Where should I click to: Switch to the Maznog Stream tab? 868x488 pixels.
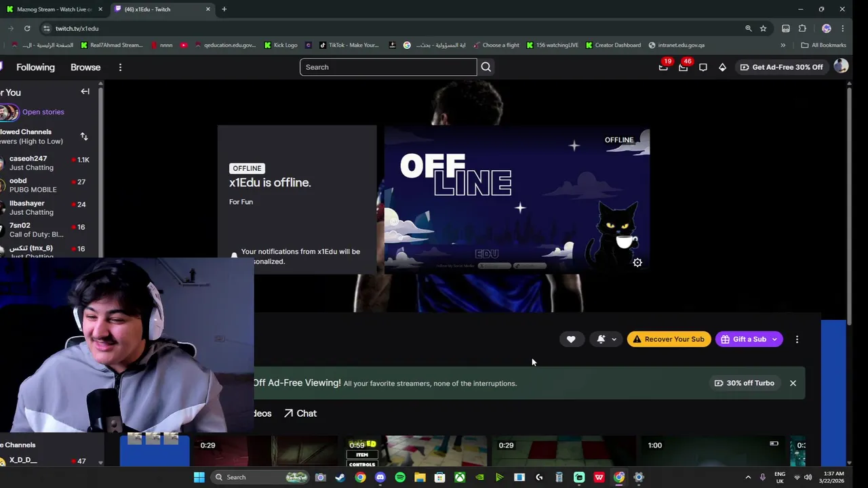(54, 9)
